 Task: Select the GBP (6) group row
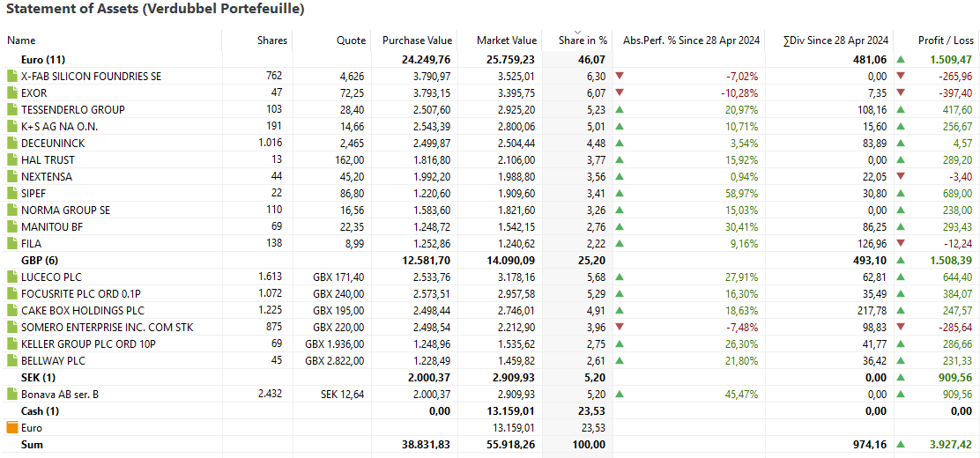click(490, 260)
